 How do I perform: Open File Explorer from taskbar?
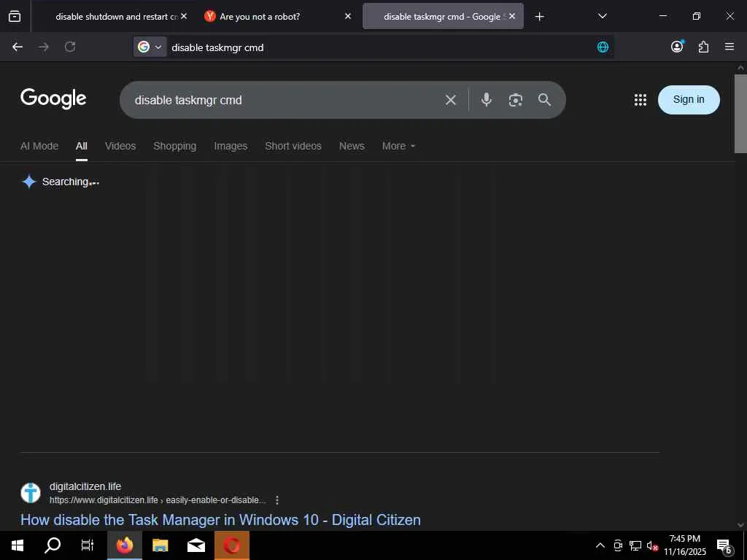pos(160,545)
